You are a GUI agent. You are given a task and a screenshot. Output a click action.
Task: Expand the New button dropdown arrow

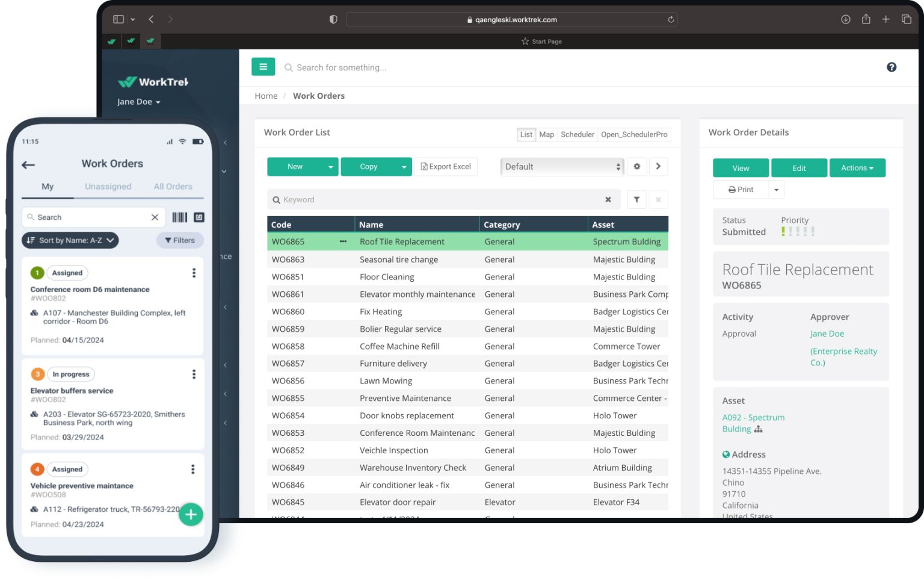click(x=329, y=166)
